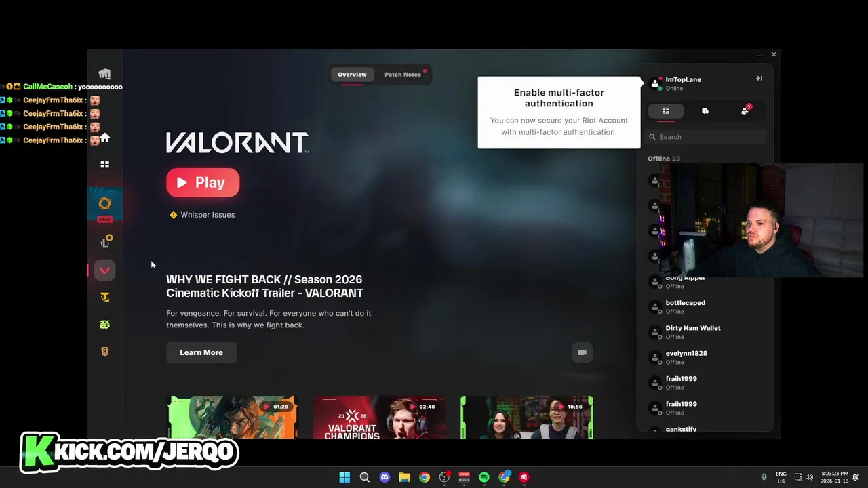The image size is (868, 488).
Task: Open the 10:56 video thumbnail
Action: click(527, 417)
